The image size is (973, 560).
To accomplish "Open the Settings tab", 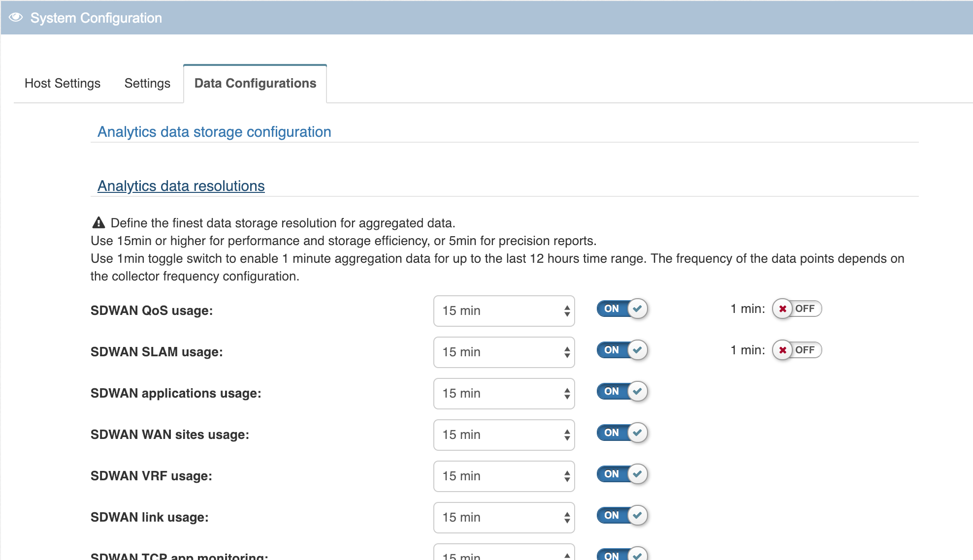I will (147, 83).
